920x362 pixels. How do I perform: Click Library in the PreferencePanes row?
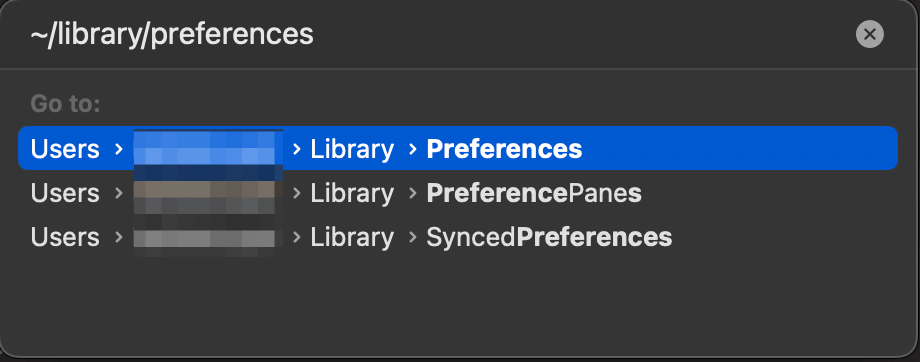[352, 193]
